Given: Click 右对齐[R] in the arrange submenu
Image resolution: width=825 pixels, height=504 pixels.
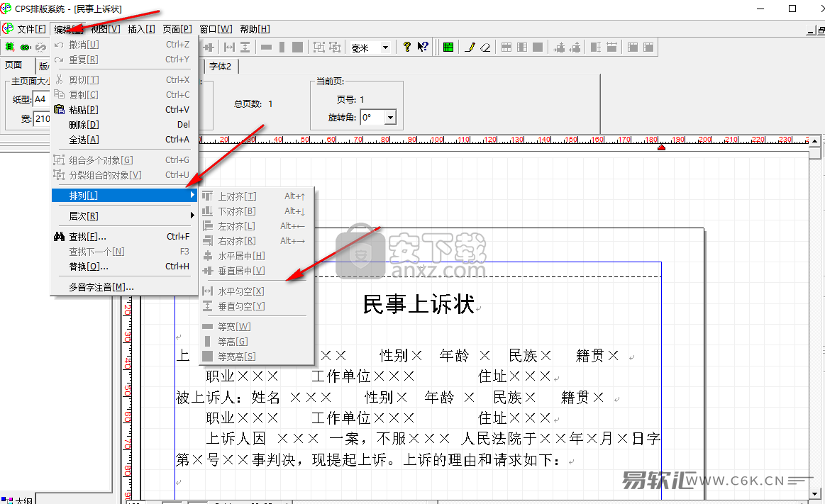Looking at the screenshot, I should tap(256, 241).
